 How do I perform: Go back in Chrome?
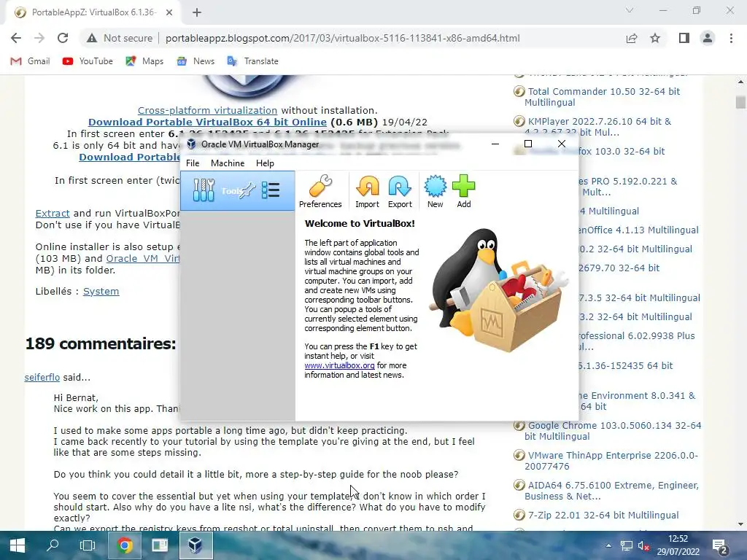(16, 38)
